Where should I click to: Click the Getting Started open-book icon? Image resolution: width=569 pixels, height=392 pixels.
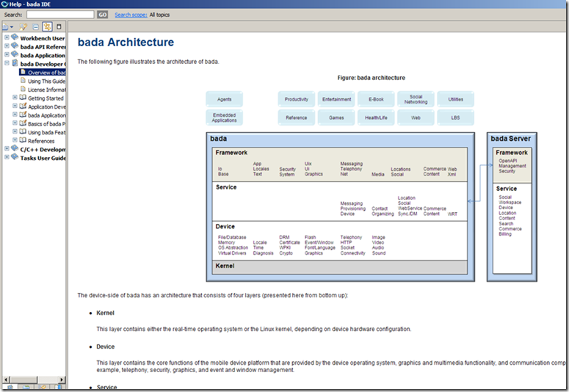[x=23, y=98]
